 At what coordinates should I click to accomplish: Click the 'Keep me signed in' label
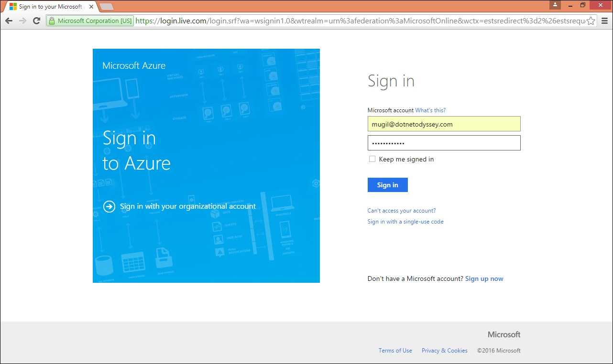pos(406,159)
